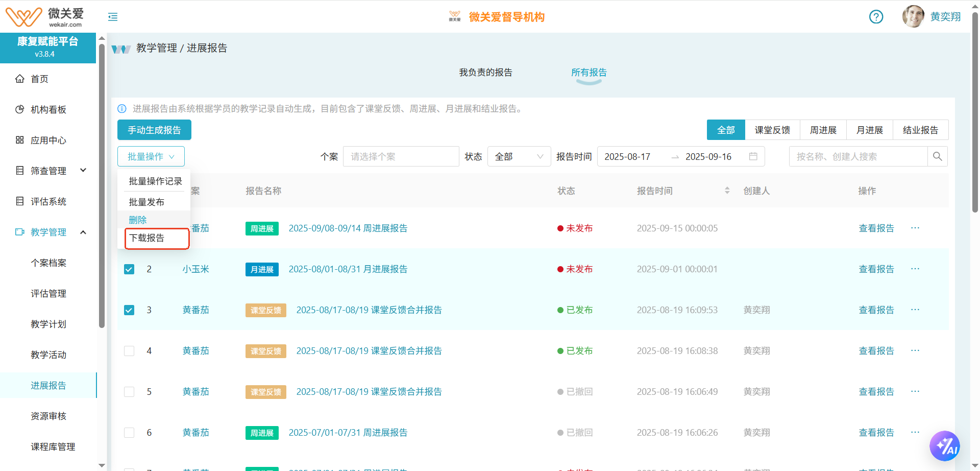Viewport: 980px width, 471px height.
Task: Check the checkbox on row 4
Action: (x=129, y=351)
